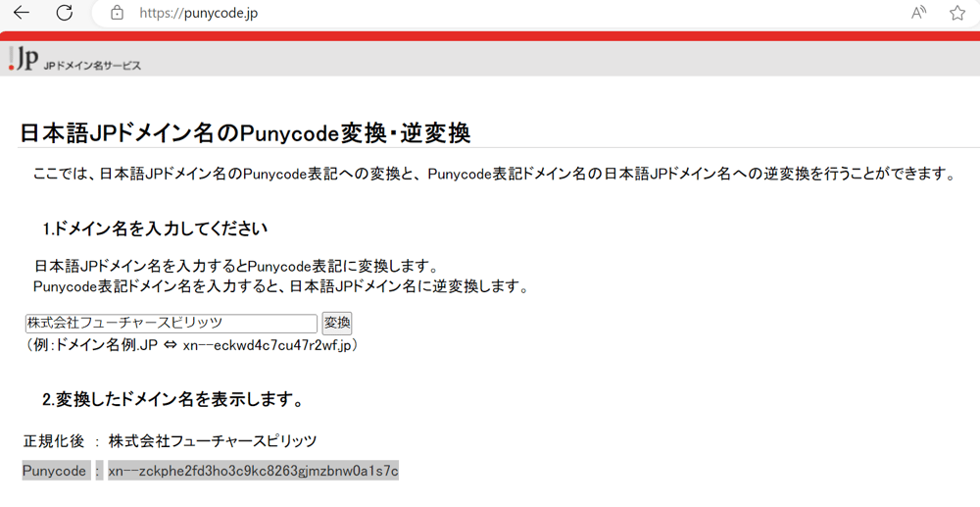Click the normalized result 株式会社フューチャースピリッツ

click(x=213, y=440)
